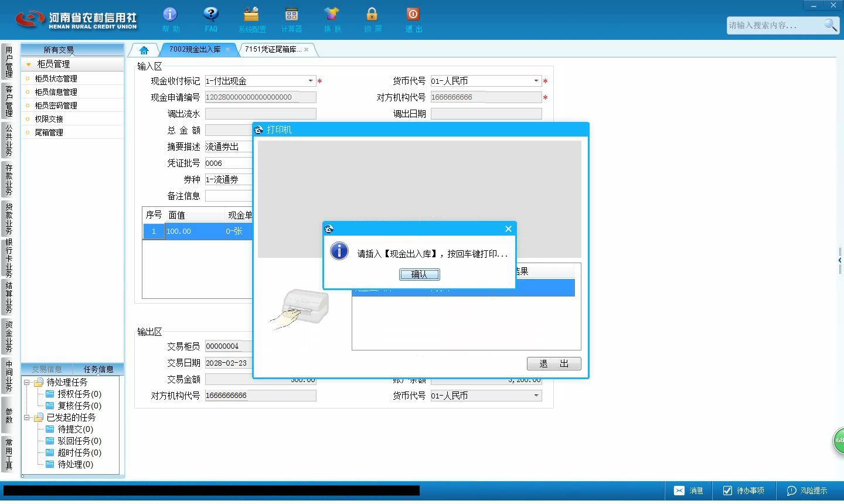Open the 现金收付标记 dropdown

pyautogui.click(x=311, y=81)
